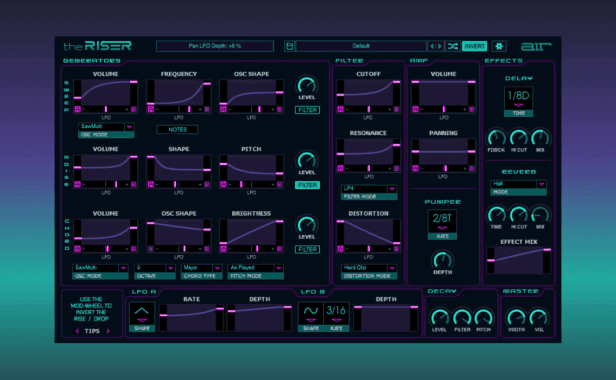Click the Noise Pitch envelope graph
Image resolution: width=616 pixels, height=380 pixels.
tap(251, 168)
